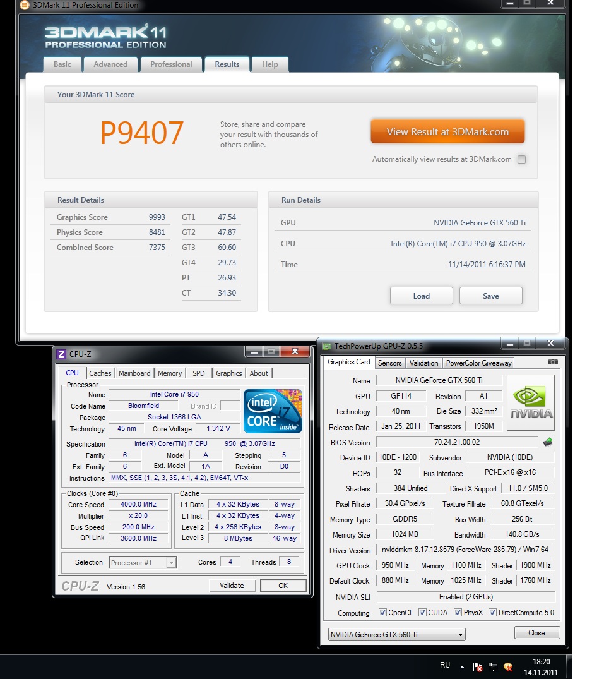Click the Load button in Run Details
This screenshot has height=679, width=616.
422,296
